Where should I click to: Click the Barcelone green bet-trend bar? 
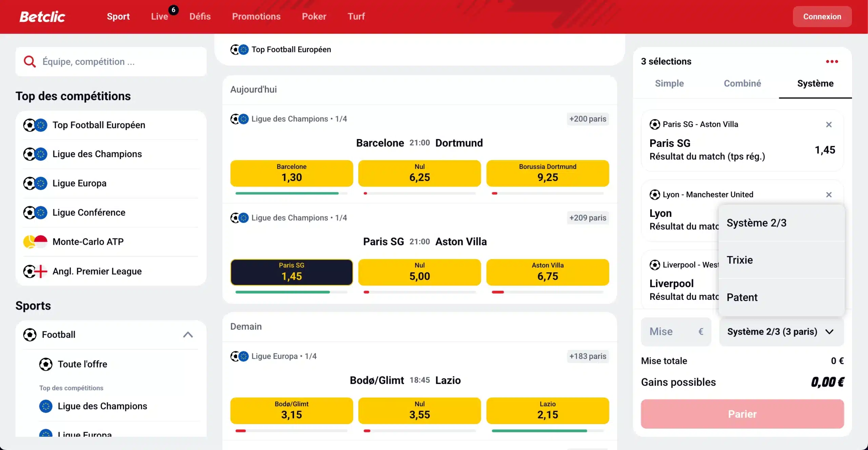point(287,193)
